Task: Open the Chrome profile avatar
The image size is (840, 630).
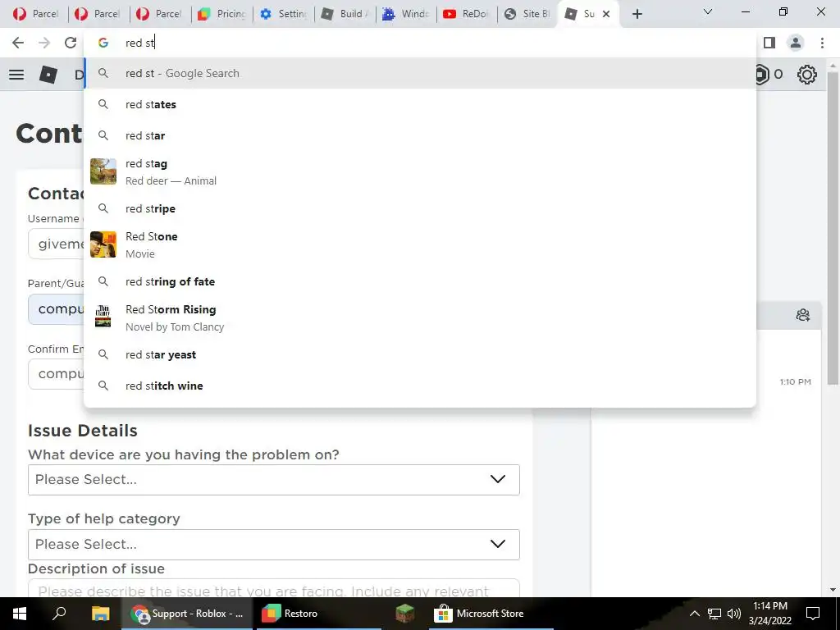Action: coord(796,43)
